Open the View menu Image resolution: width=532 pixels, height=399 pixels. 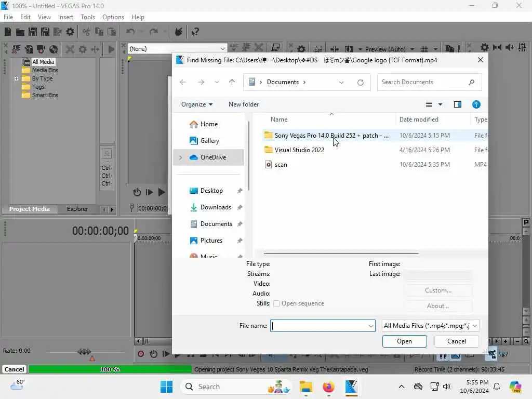tap(44, 17)
